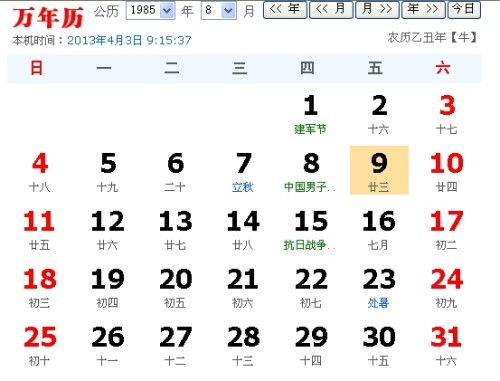Select date 15 marked 抗日战争
Screen dimensions: 500x381
(310, 230)
